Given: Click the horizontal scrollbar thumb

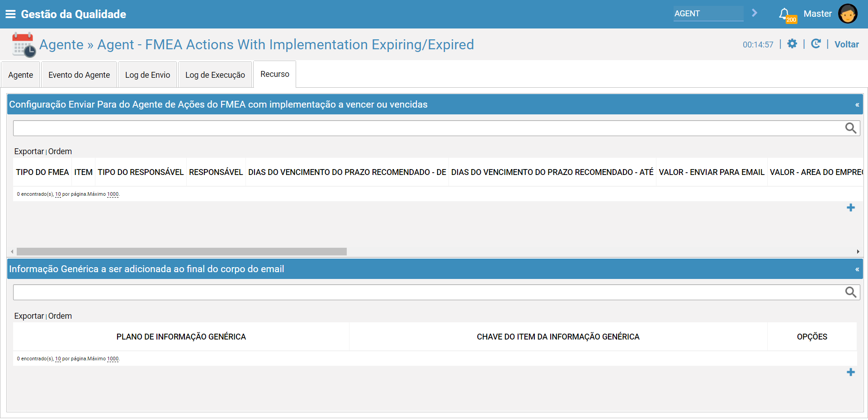Looking at the screenshot, I should coord(182,251).
